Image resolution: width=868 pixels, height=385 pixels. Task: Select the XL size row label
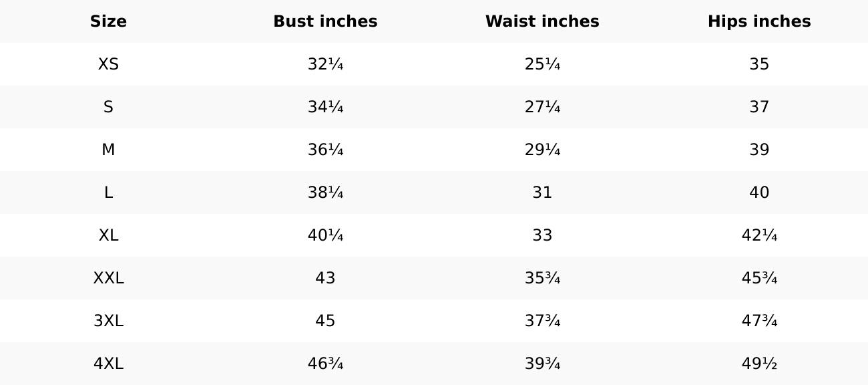(x=108, y=235)
